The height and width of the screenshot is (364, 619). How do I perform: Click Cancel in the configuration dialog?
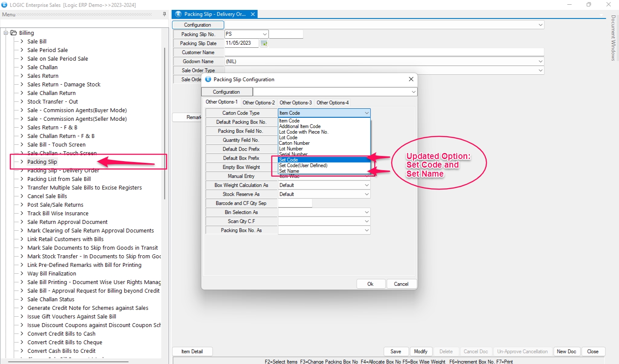[x=401, y=284]
